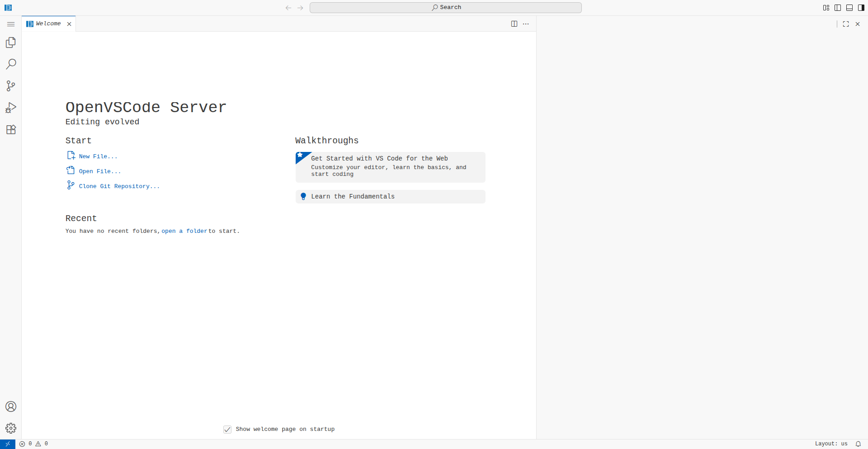Open the Source Control view
The height and width of the screenshot is (449, 868).
click(x=11, y=86)
